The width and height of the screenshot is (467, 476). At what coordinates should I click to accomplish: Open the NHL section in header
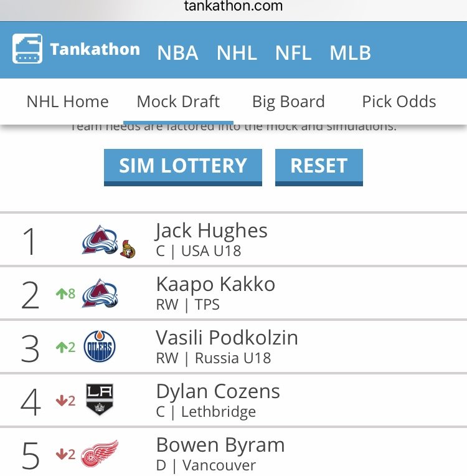[237, 53]
